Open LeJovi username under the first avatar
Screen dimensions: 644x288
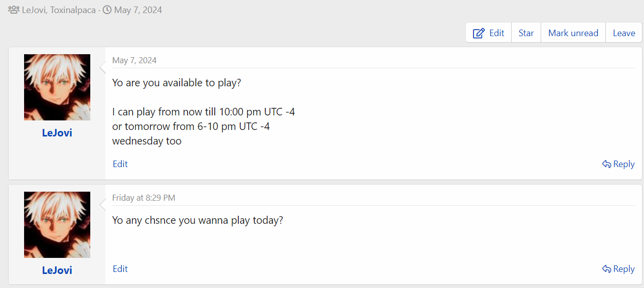tap(57, 133)
